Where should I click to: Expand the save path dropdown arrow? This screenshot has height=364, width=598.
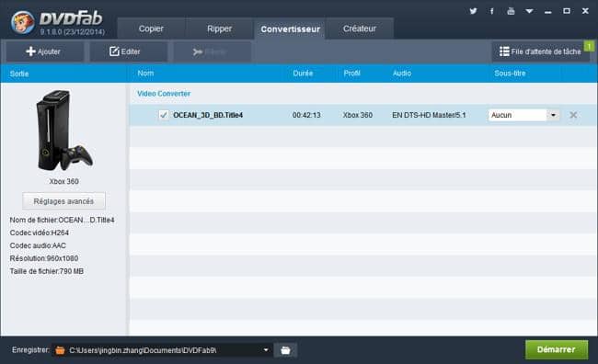pyautogui.click(x=266, y=350)
